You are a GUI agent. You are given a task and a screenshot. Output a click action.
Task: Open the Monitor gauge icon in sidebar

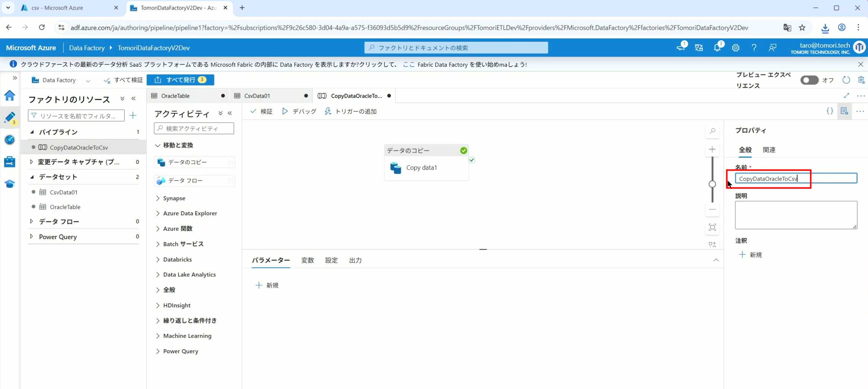[10, 140]
